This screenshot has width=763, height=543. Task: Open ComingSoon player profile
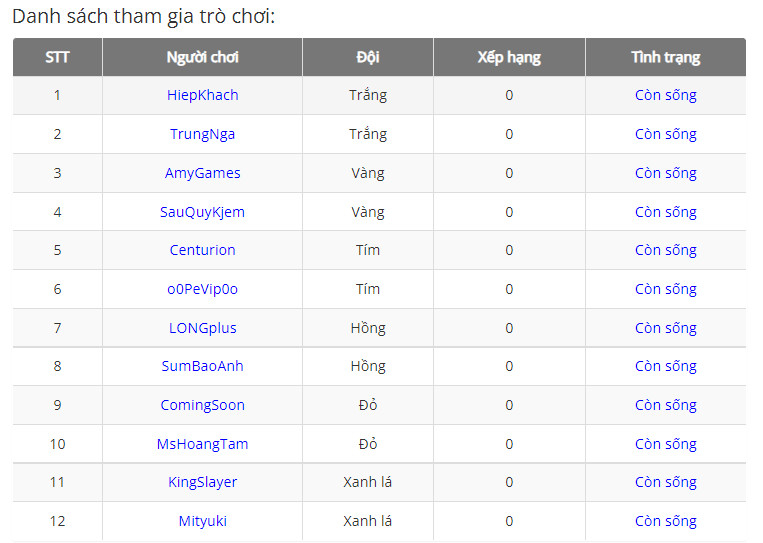202,405
